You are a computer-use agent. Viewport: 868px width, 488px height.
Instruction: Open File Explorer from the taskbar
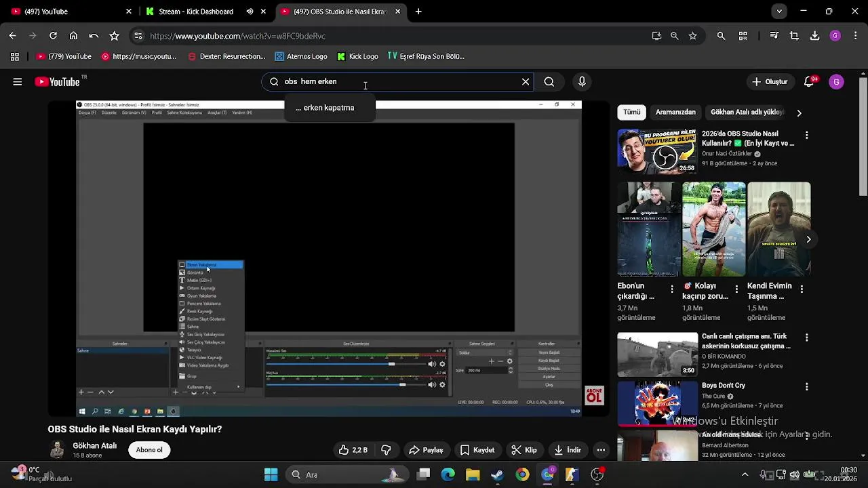[x=473, y=474]
